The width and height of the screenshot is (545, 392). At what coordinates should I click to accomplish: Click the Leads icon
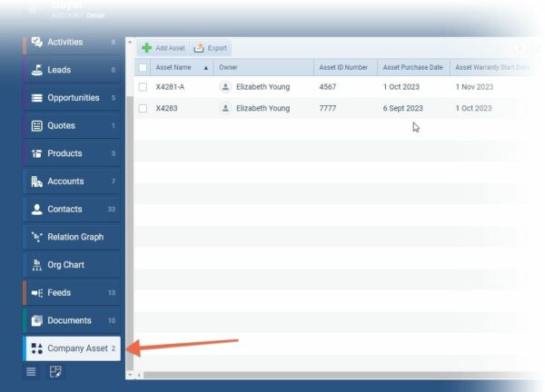37,70
